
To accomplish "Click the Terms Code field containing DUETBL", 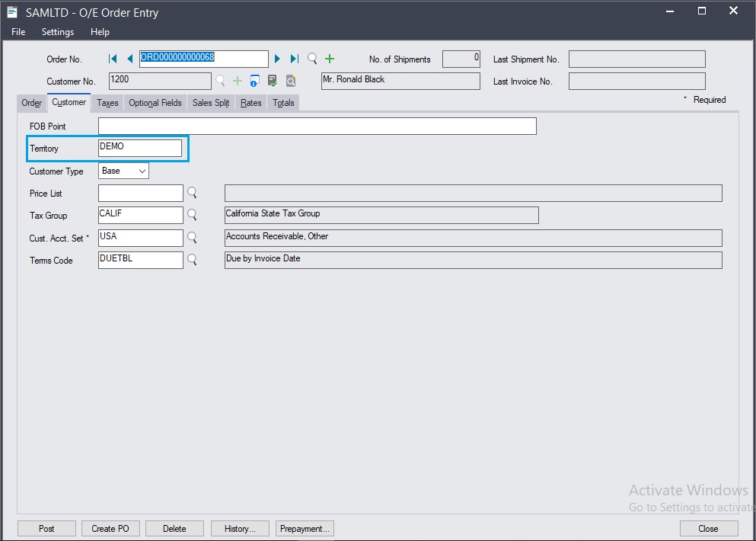I will pos(141,260).
